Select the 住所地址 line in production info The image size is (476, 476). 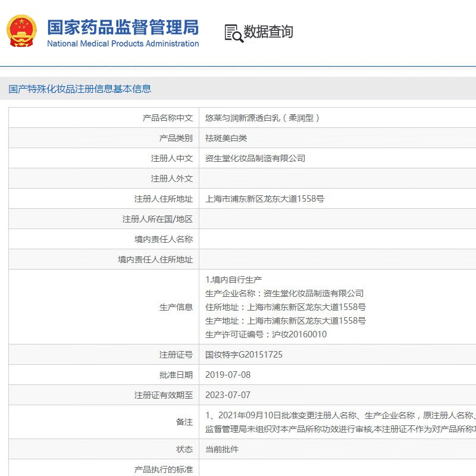coord(286,307)
